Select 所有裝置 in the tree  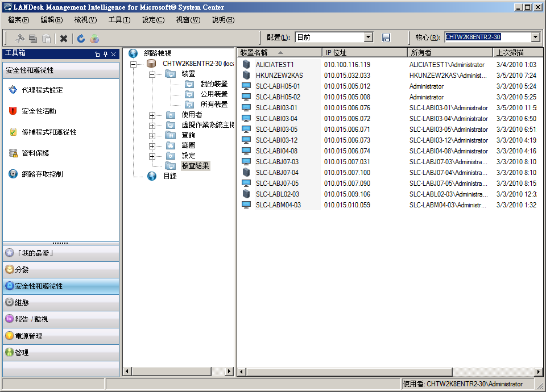(x=214, y=105)
